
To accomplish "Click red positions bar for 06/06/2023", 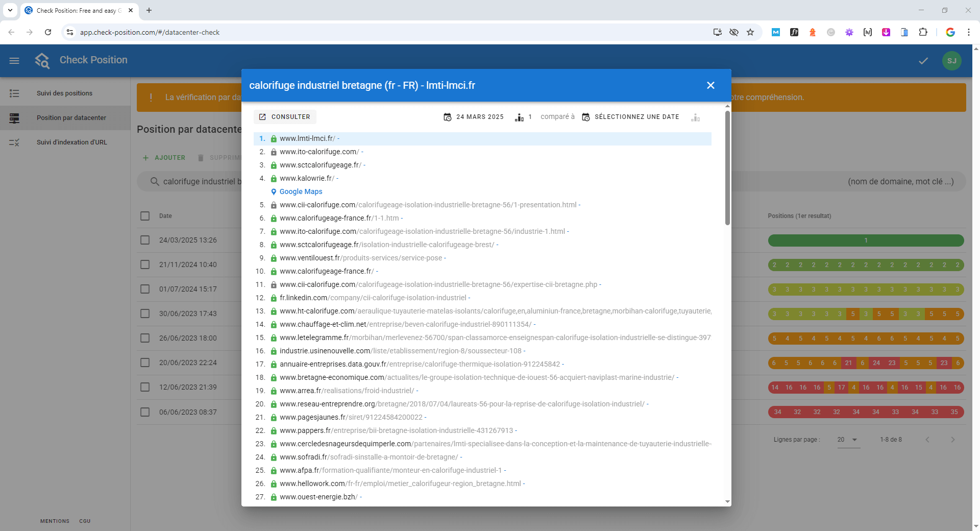I will click(x=866, y=412).
